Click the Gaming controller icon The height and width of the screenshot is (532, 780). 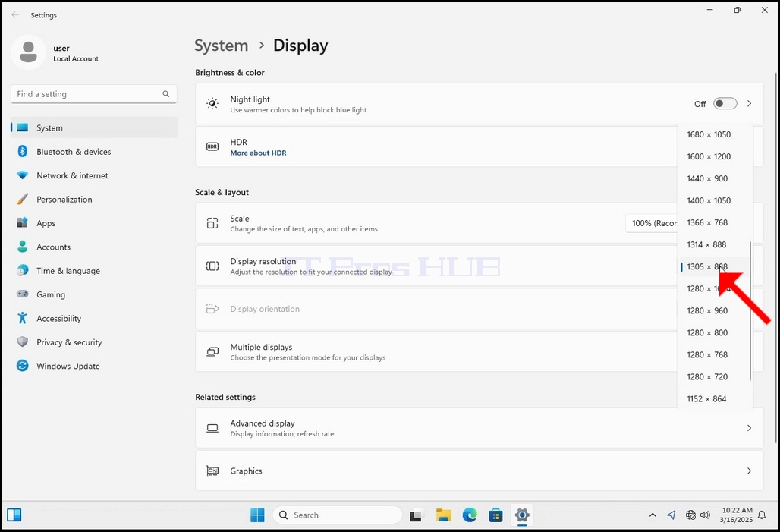(x=23, y=294)
